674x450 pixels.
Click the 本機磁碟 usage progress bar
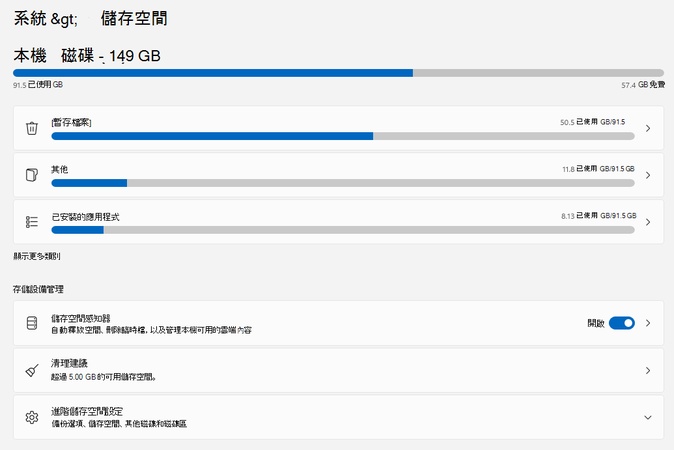(x=337, y=73)
